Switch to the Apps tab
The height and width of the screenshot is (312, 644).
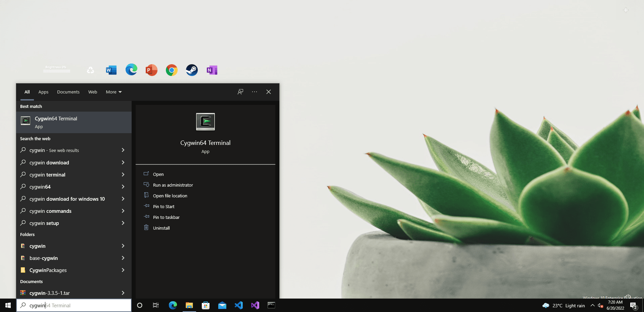pos(43,92)
